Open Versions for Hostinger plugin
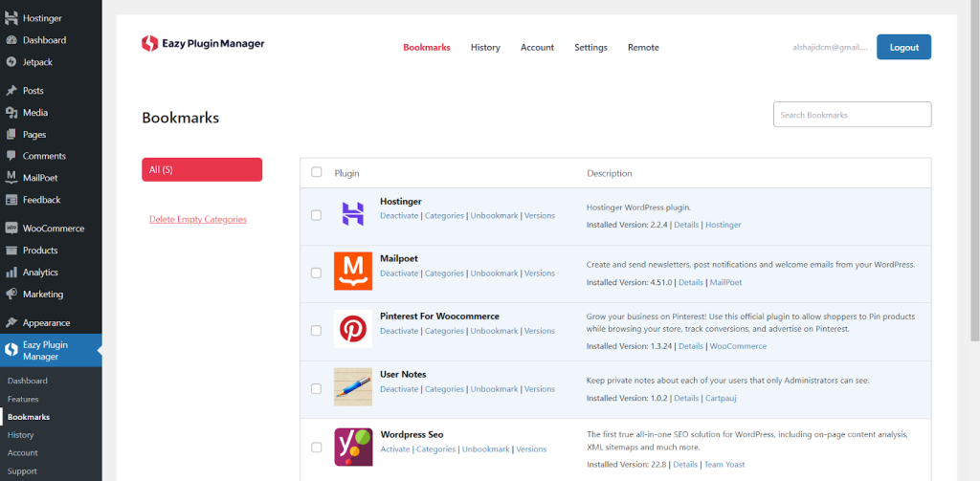The height and width of the screenshot is (481, 980). pos(540,215)
